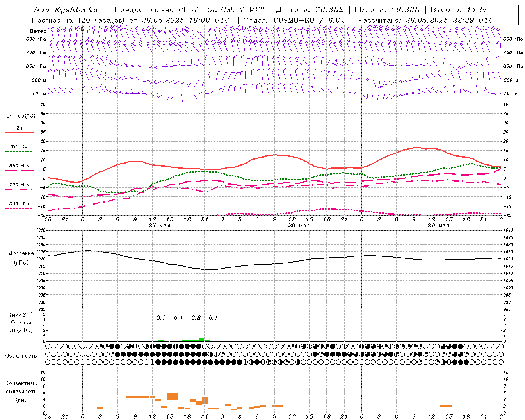The height and width of the screenshot is (420, 525).
Task: Click the Высота: 113м header field
Action: (x=459, y=10)
